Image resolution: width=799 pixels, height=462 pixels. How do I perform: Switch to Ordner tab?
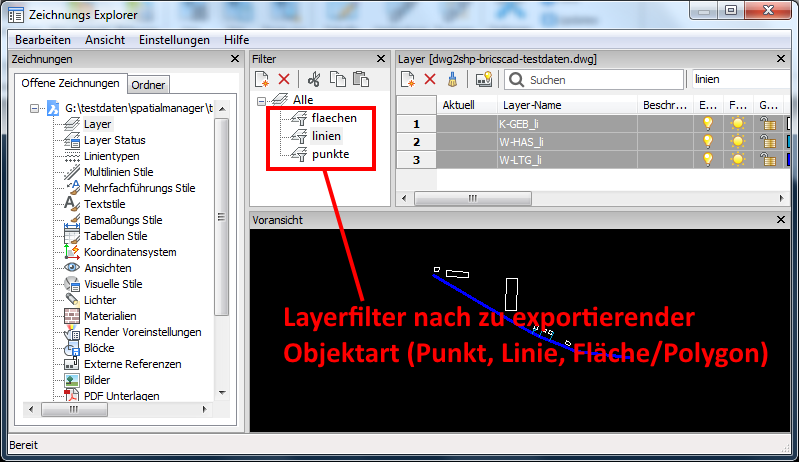click(x=148, y=85)
